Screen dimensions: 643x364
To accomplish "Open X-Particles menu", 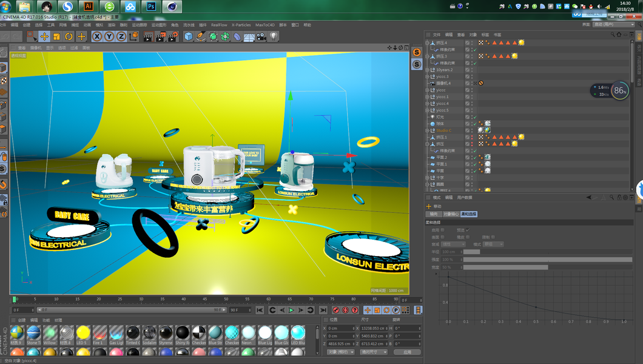I will click(x=241, y=25).
